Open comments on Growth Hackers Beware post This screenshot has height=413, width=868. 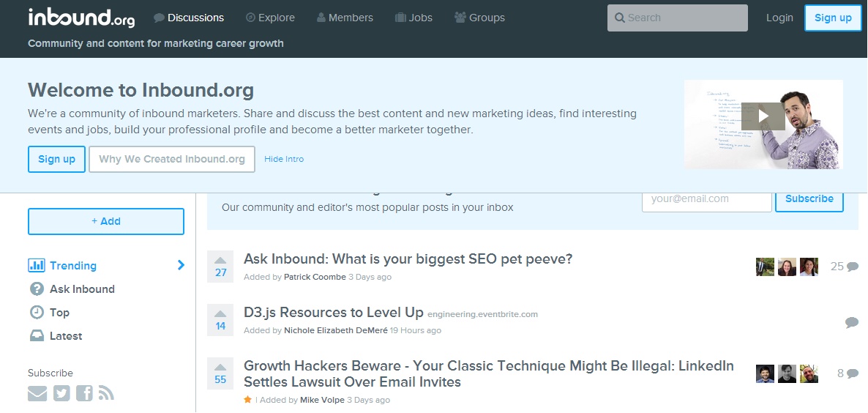848,373
